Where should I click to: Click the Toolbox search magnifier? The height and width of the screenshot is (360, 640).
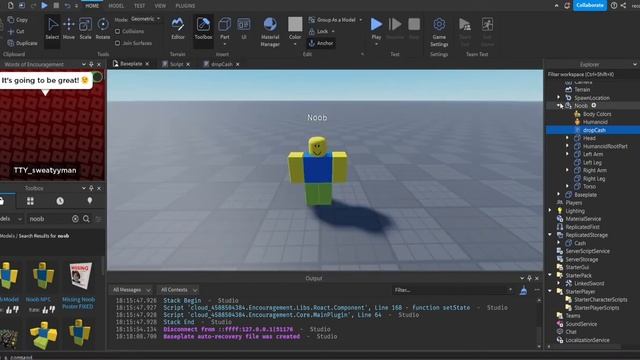click(x=86, y=219)
